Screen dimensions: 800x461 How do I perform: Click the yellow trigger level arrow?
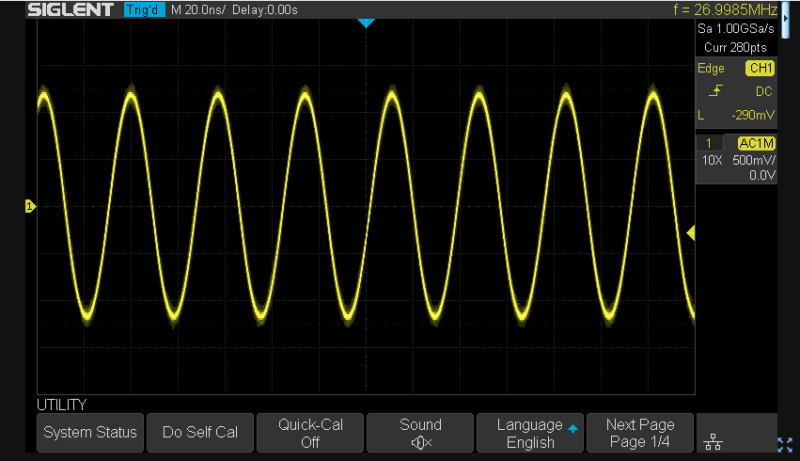tap(690, 233)
